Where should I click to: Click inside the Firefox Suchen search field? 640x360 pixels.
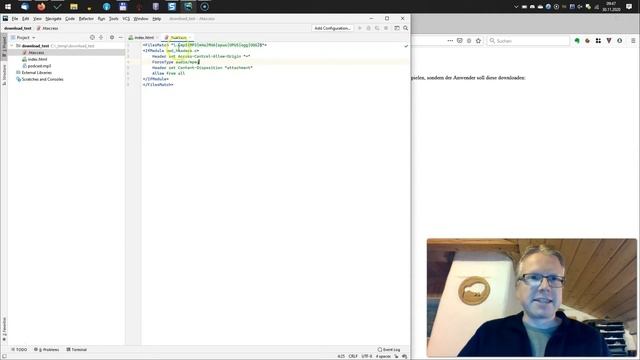click(528, 41)
